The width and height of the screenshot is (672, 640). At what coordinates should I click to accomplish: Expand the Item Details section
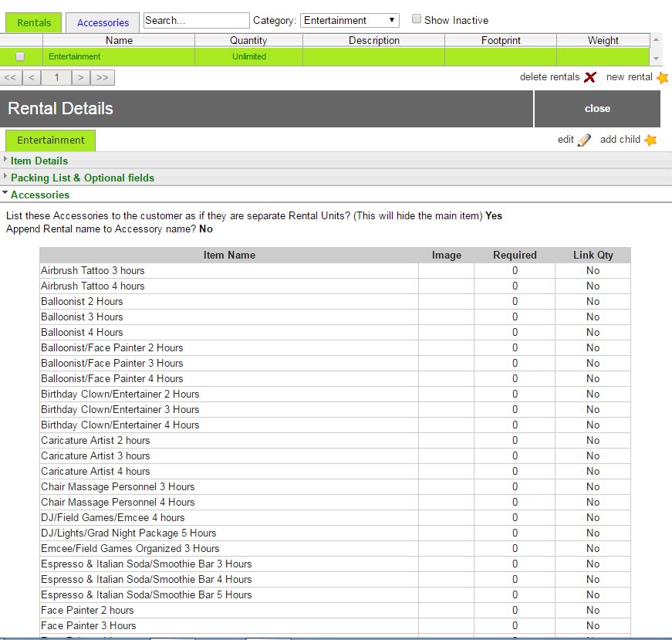click(39, 161)
